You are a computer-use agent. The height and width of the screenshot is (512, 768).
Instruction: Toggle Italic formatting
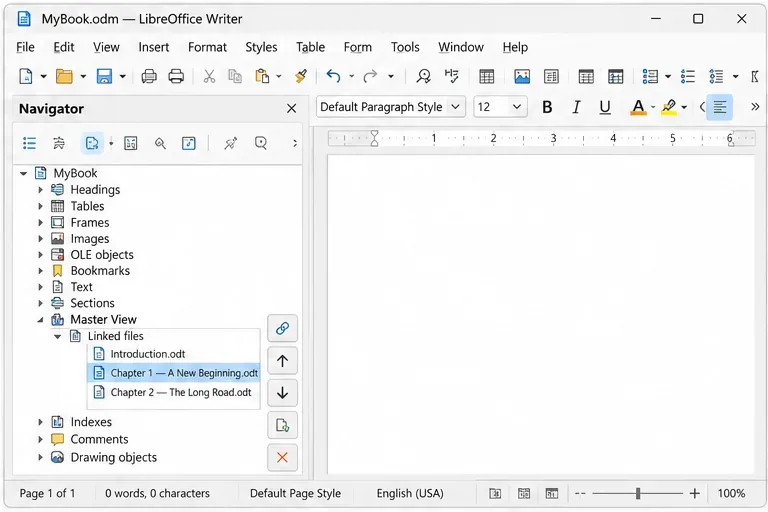576,107
